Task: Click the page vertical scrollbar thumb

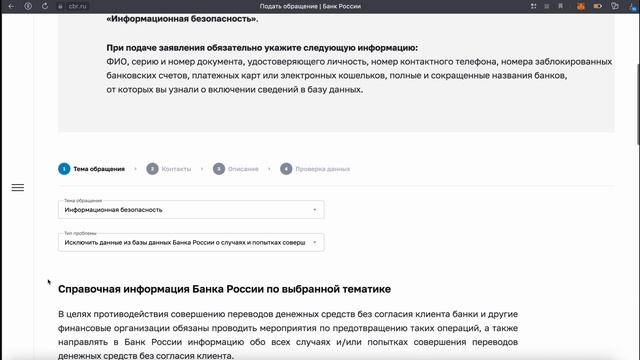Action: click(638, 104)
